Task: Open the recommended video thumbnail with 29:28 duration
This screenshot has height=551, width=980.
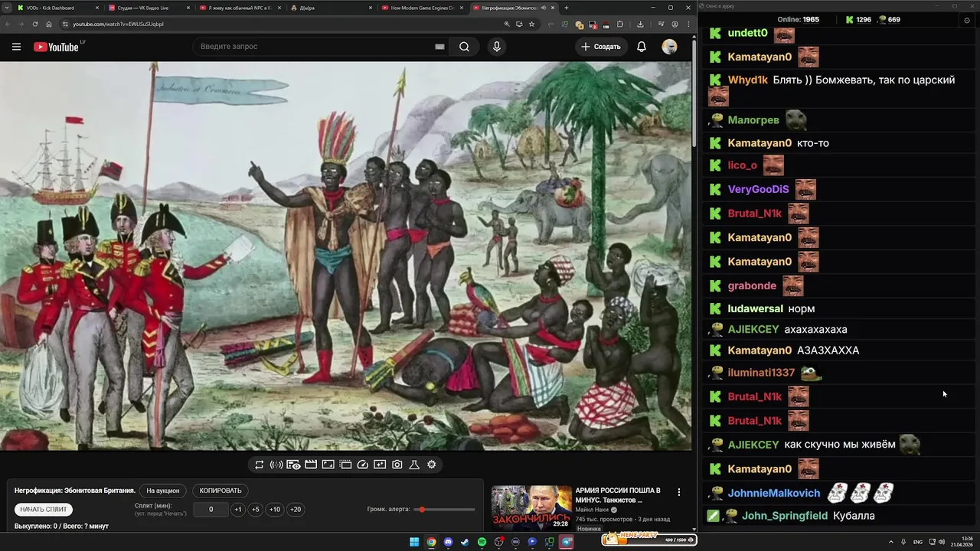Action: point(531,507)
